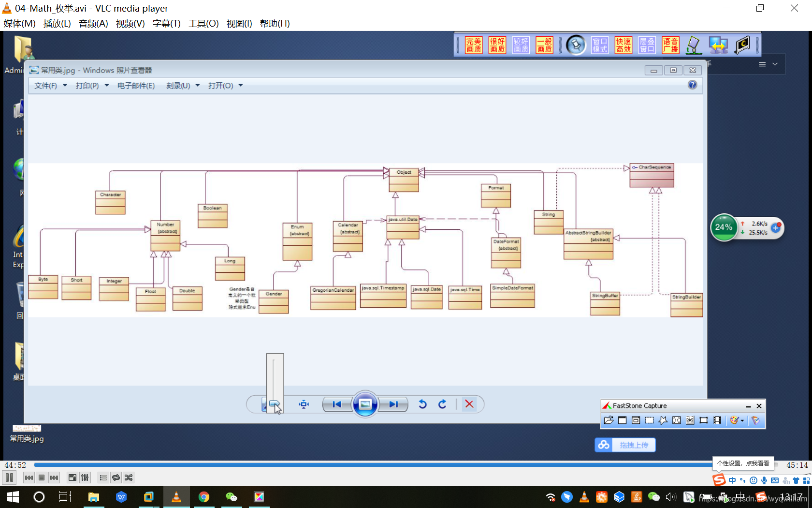Screen dimensions: 812x508
Task: Capture window/object in FastStone
Action: point(636,420)
